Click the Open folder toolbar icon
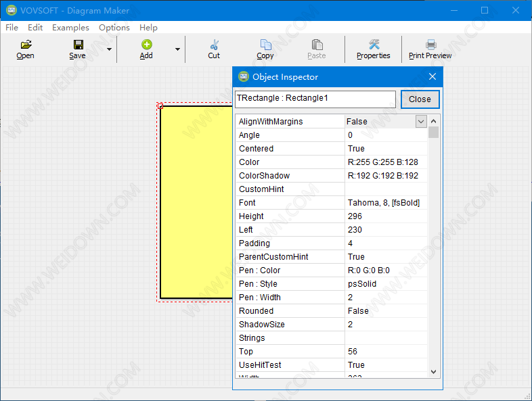 pyautogui.click(x=26, y=45)
